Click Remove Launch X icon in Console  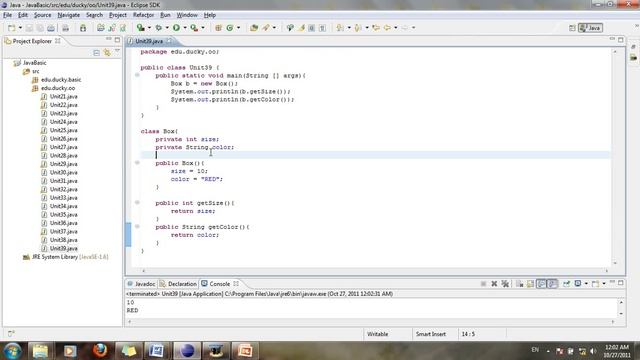(x=494, y=284)
